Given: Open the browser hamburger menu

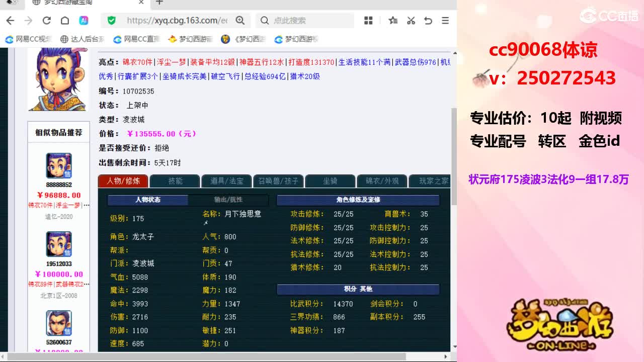Looking at the screenshot, I should point(445,21).
